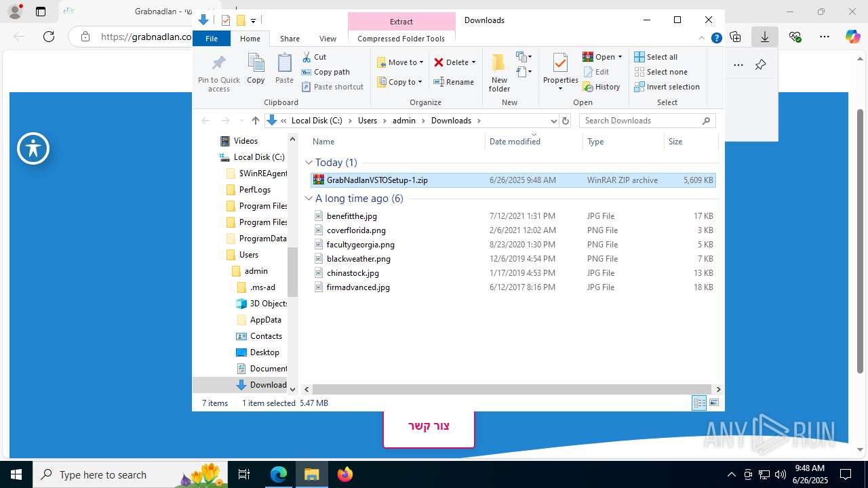Open the File menu tab
868x488 pixels.
click(x=212, y=39)
